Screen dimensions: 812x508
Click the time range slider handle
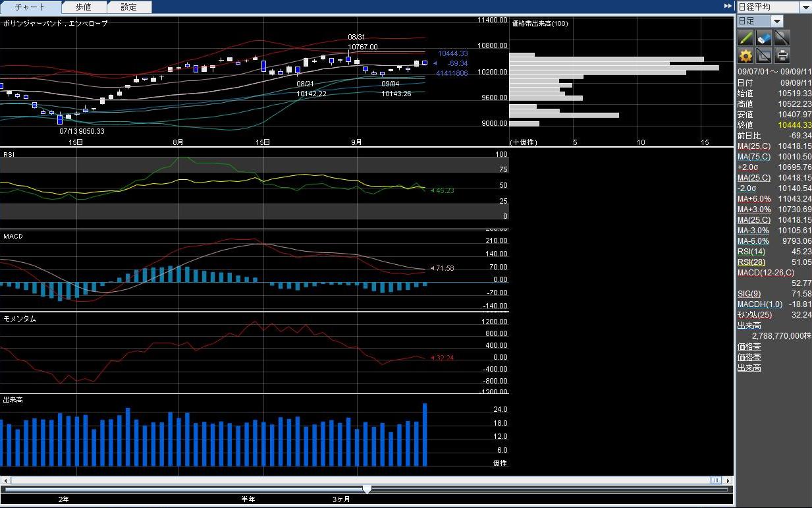[x=367, y=489]
